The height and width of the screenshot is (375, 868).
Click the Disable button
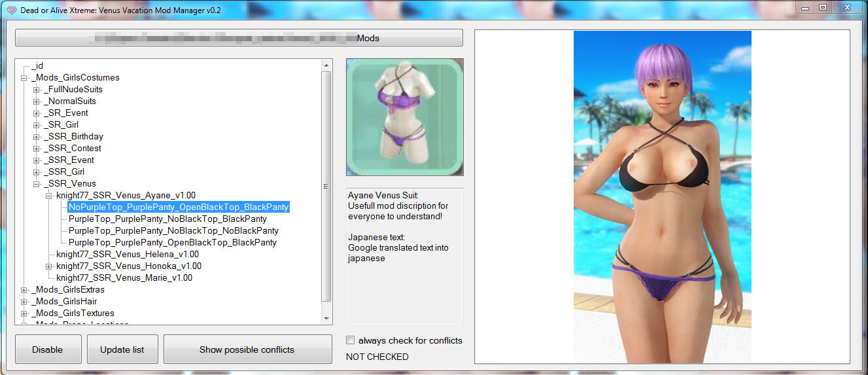click(48, 349)
